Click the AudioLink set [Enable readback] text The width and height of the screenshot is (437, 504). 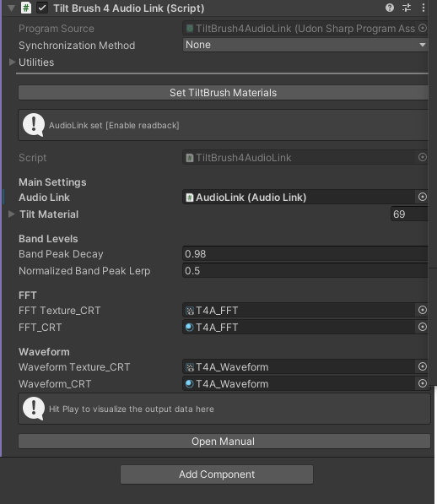114,125
